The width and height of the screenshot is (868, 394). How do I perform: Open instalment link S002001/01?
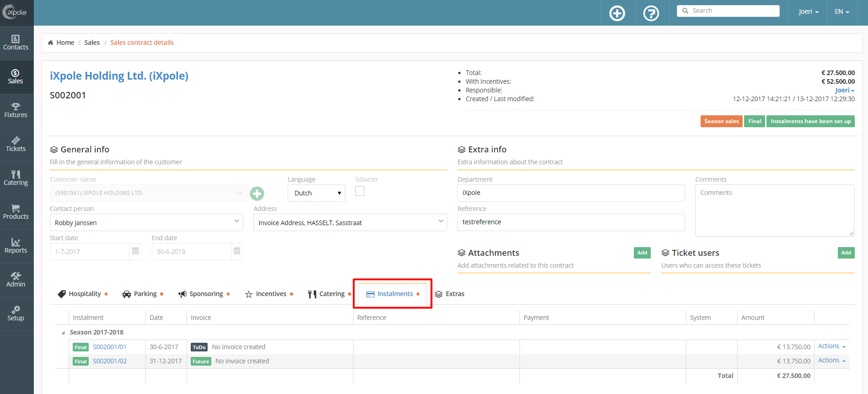click(110, 347)
